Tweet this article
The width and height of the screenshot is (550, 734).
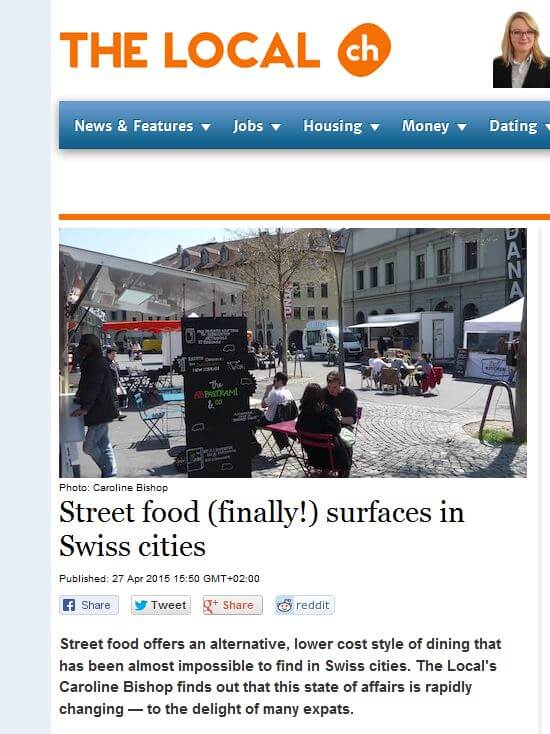click(161, 605)
